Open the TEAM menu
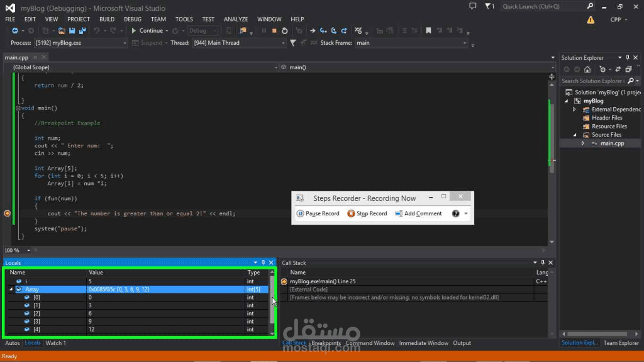 pos(158,20)
